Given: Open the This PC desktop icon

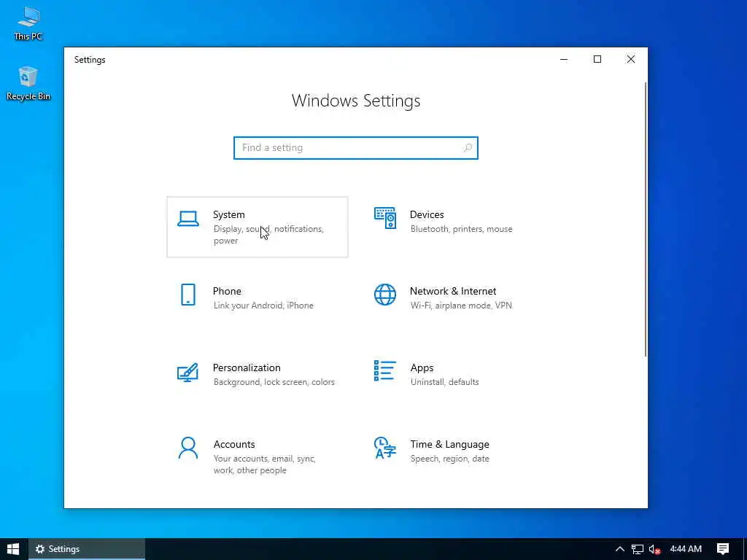Looking at the screenshot, I should click(28, 23).
